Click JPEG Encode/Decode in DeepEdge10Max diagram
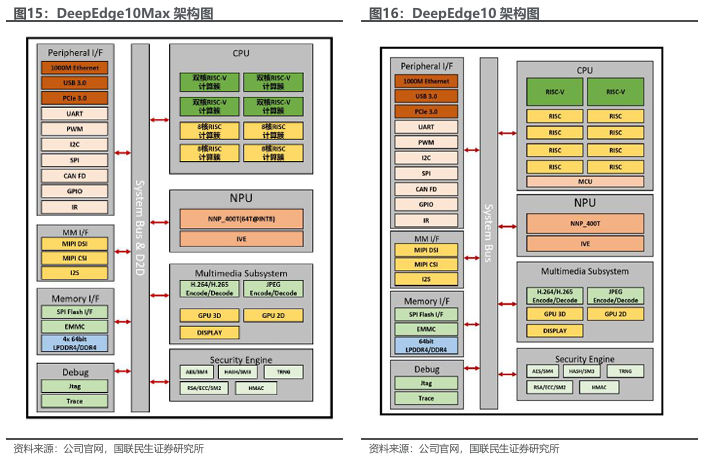The height and width of the screenshot is (460, 705). [275, 289]
